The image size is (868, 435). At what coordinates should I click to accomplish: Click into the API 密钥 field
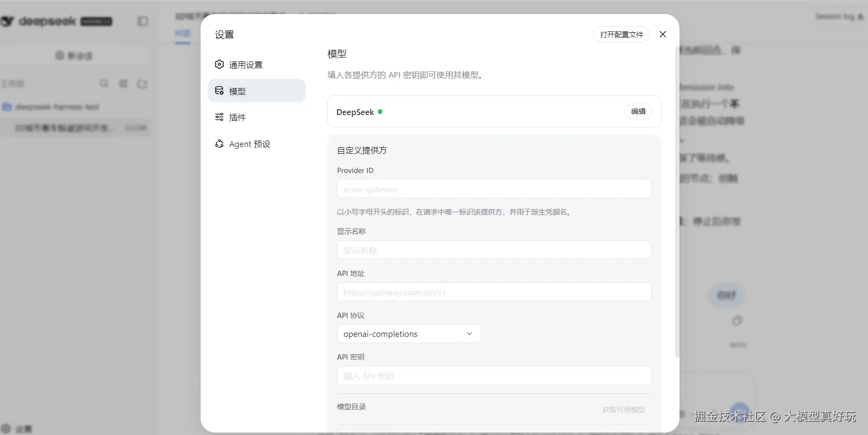pos(494,376)
